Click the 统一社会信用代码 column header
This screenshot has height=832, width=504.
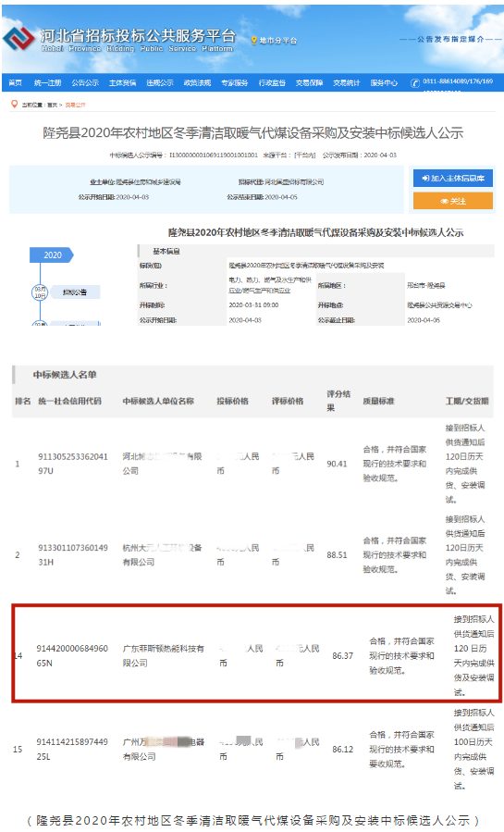pyautogui.click(x=69, y=401)
